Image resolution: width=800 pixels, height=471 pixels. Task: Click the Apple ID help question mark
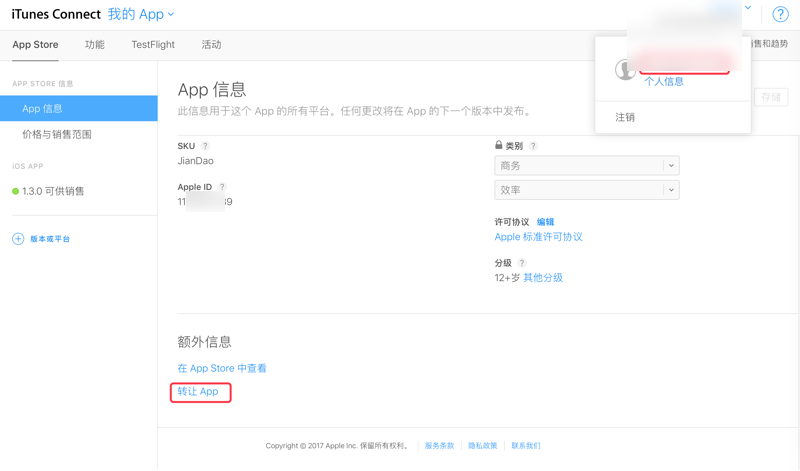point(222,187)
